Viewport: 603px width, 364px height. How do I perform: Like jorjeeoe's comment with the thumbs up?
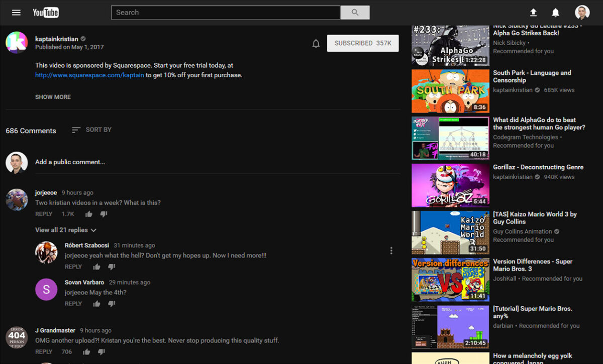pos(88,213)
